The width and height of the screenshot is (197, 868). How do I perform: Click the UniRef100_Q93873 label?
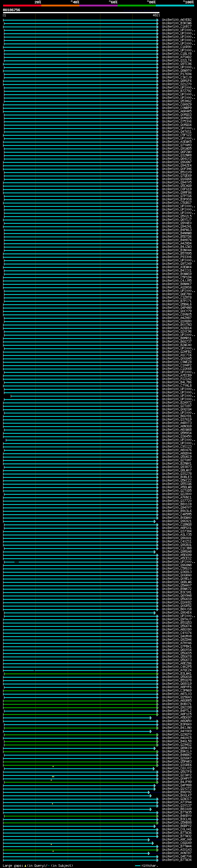(177, 467)
